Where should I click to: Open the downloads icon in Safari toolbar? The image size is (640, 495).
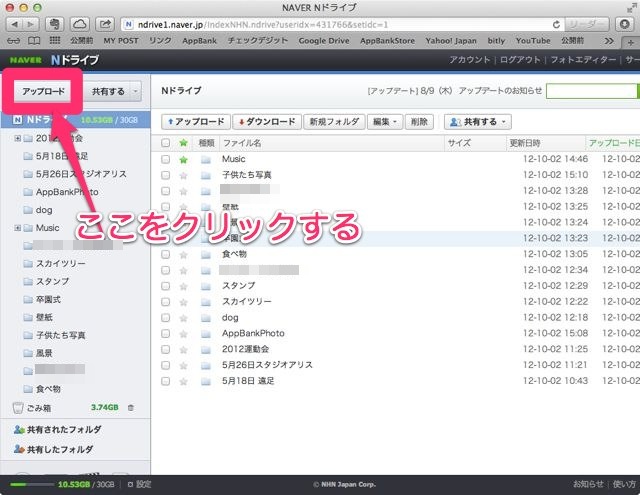click(624, 24)
